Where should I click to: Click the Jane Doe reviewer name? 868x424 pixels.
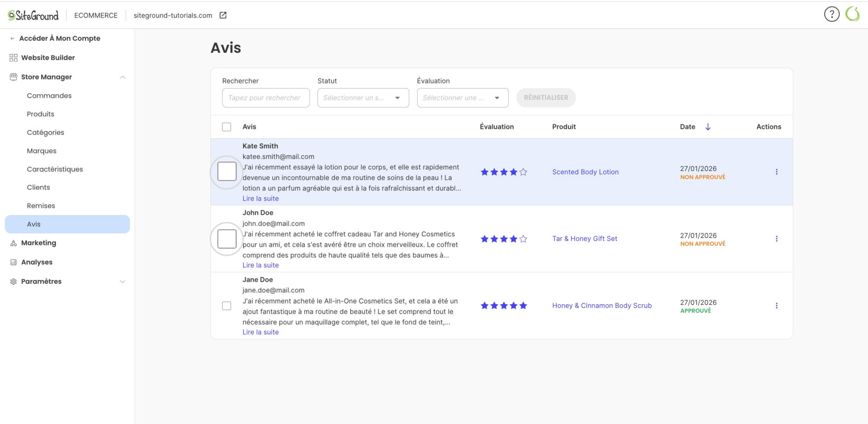258,280
